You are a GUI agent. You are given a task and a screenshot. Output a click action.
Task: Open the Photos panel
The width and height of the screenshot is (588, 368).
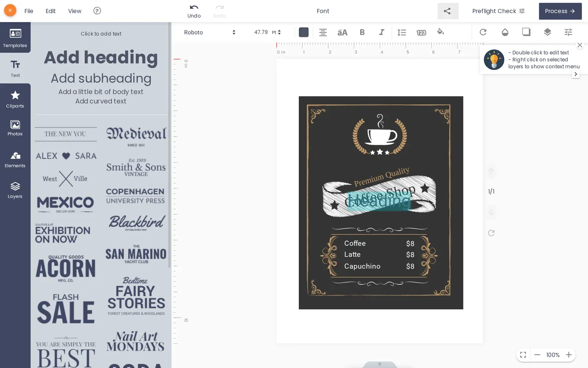15,128
